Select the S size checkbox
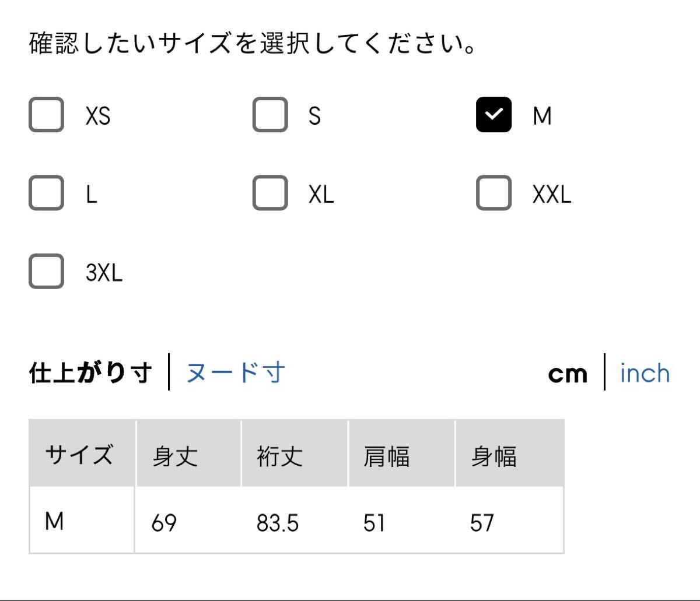 click(270, 115)
